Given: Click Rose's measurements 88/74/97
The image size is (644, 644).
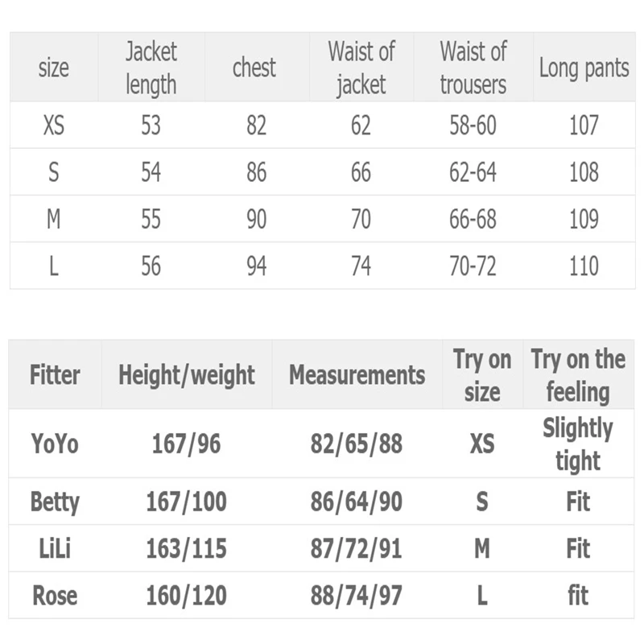Looking at the screenshot, I should pos(356,595).
